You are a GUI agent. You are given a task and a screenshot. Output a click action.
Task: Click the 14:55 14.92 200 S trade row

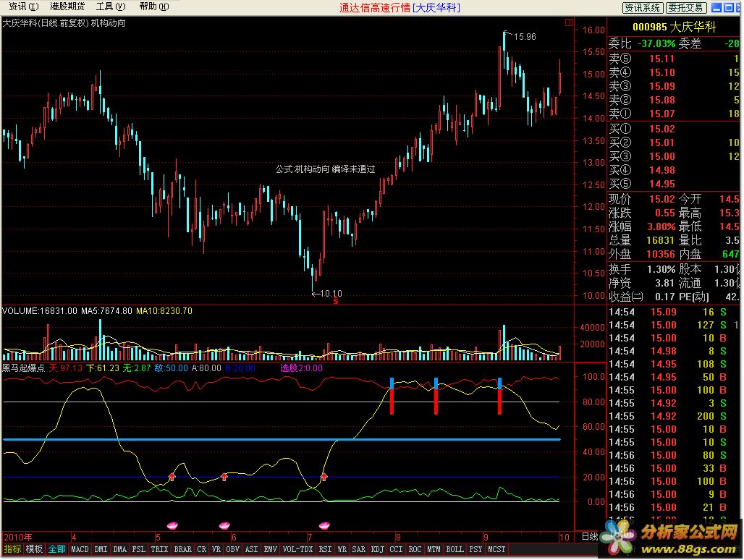[x=674, y=416]
